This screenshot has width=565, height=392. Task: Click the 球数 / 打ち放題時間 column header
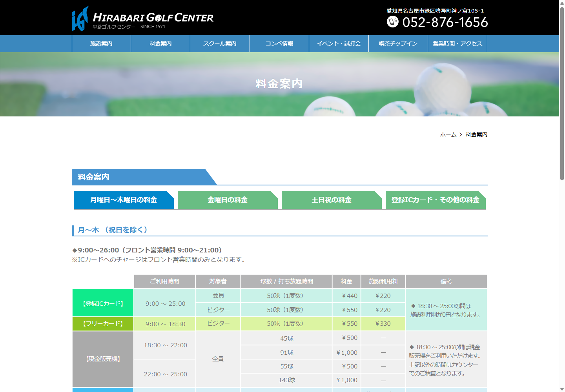[x=287, y=281]
